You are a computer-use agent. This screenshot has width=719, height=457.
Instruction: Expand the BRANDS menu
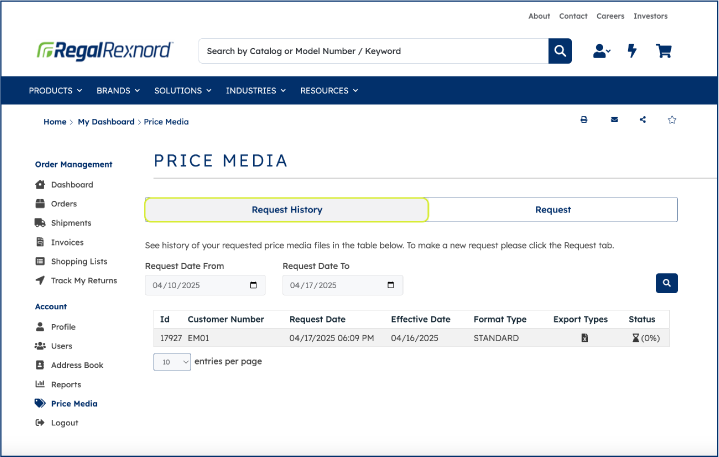coord(118,91)
